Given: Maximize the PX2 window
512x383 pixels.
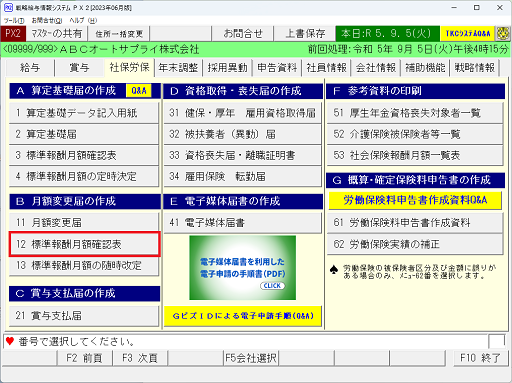Looking at the screenshot, I should click(x=477, y=7).
